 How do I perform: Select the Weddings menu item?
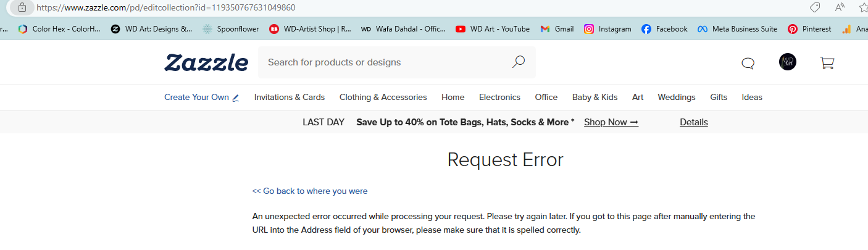point(677,97)
